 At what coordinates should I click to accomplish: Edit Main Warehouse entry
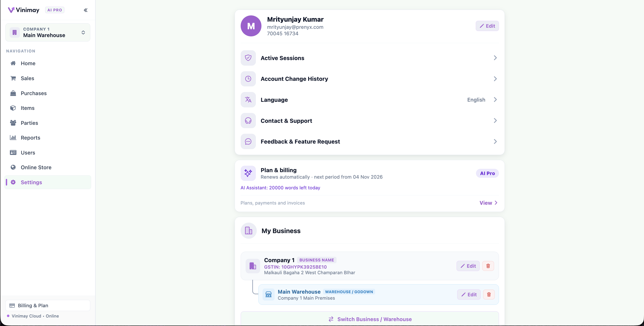coord(469,295)
